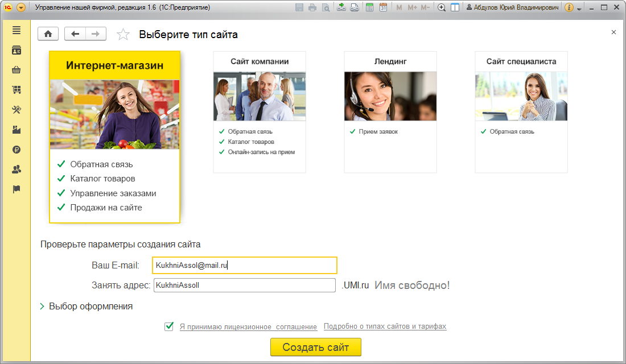Click the zoom magnifier icon in toolbar
Viewport: 626px width, 364px height.
442,8
